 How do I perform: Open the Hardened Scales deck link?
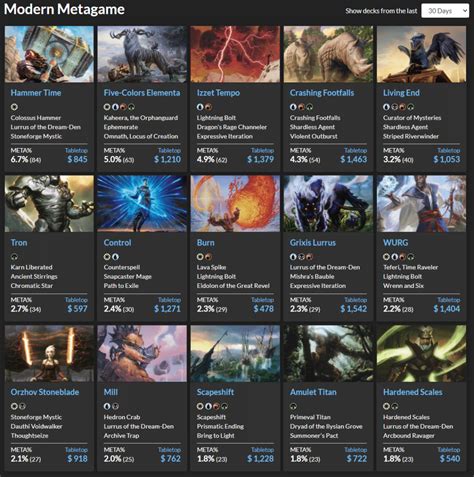pyautogui.click(x=413, y=392)
